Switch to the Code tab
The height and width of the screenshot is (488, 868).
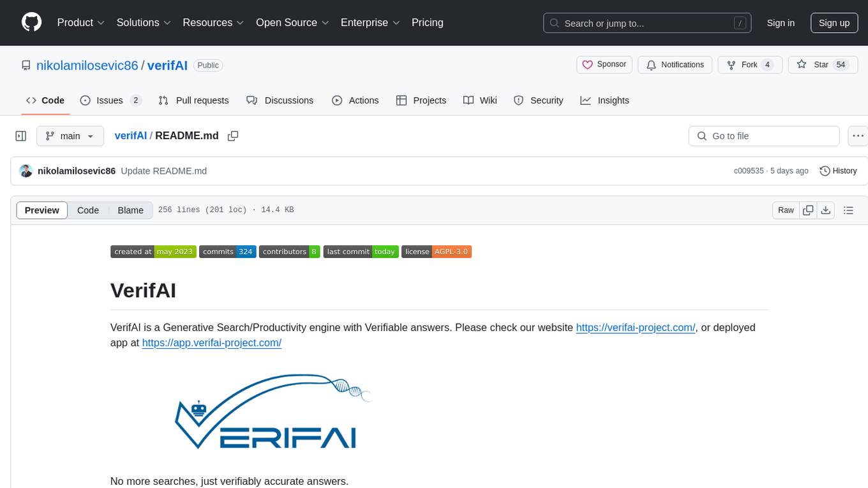[45, 100]
